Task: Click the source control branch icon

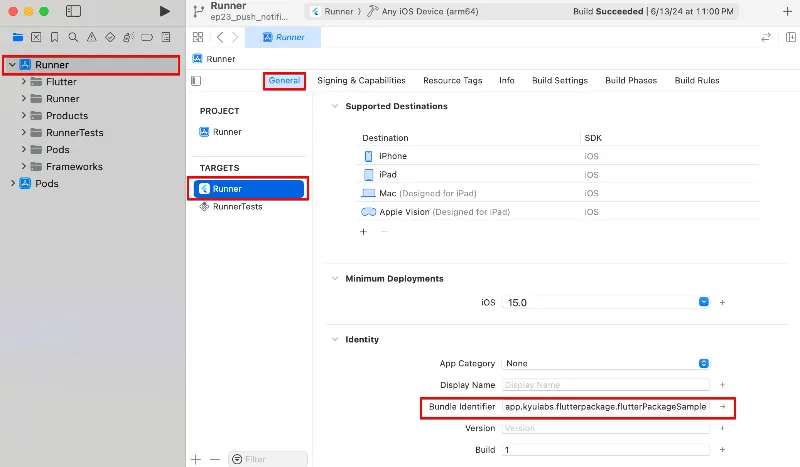Action: point(198,11)
